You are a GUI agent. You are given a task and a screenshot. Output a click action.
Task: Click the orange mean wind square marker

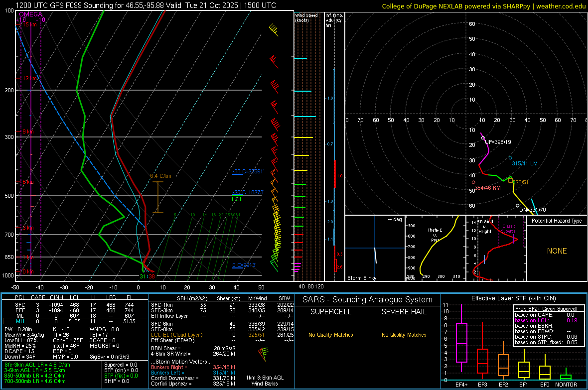pos(511,180)
